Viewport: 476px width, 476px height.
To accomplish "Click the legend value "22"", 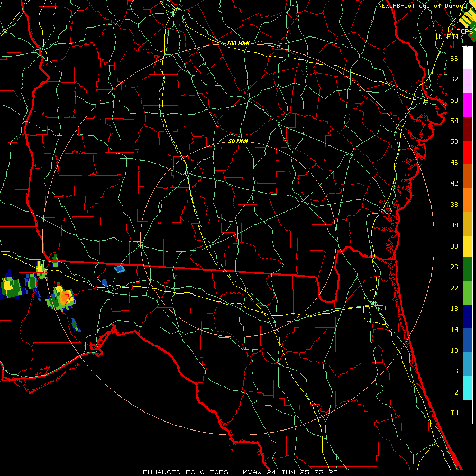I will point(454,288).
